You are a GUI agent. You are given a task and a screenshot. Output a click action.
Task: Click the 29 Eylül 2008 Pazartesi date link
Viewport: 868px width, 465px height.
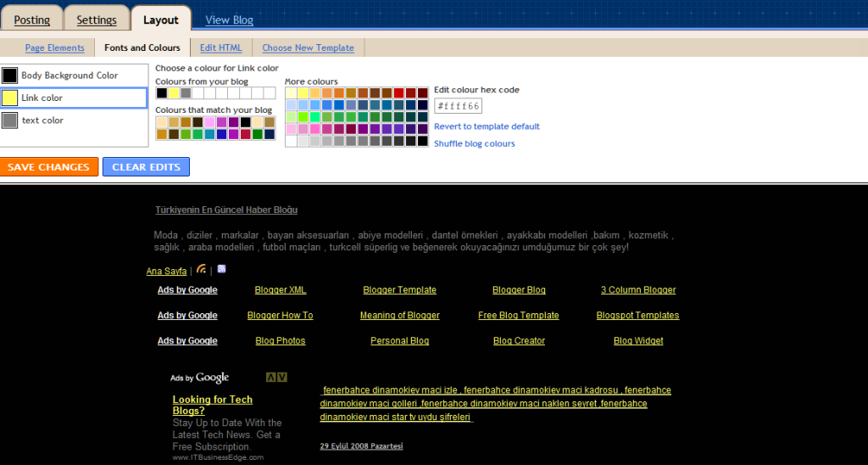pyautogui.click(x=361, y=446)
